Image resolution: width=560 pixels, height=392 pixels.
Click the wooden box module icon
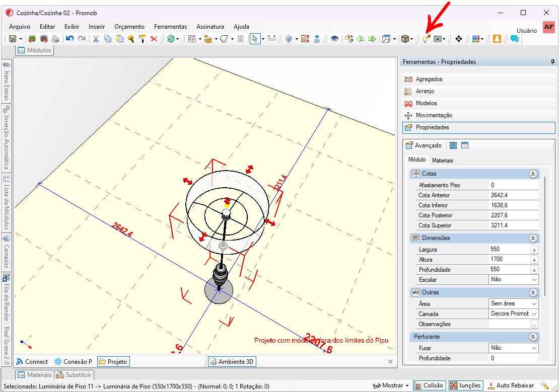(405, 39)
